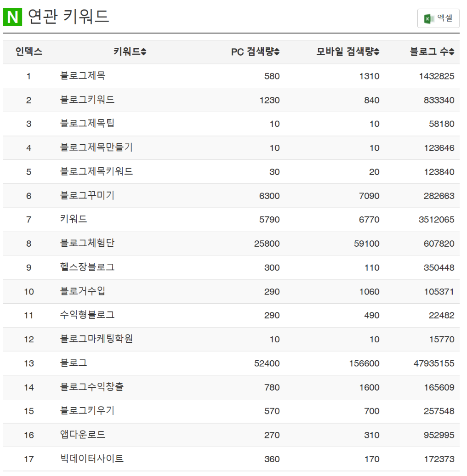Click the green N Naver logo icon
This screenshot has height=476, width=467.
coord(12,16)
